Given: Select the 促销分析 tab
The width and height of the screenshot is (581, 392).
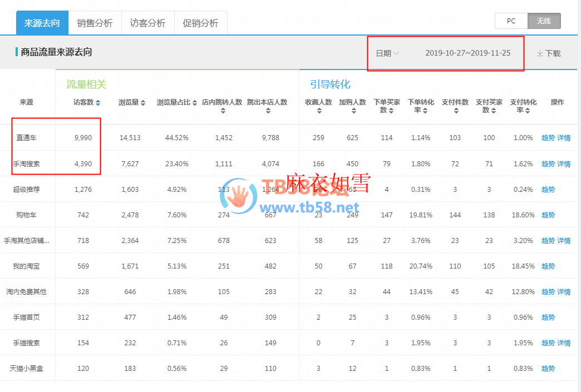Looking at the screenshot, I should click(200, 23).
